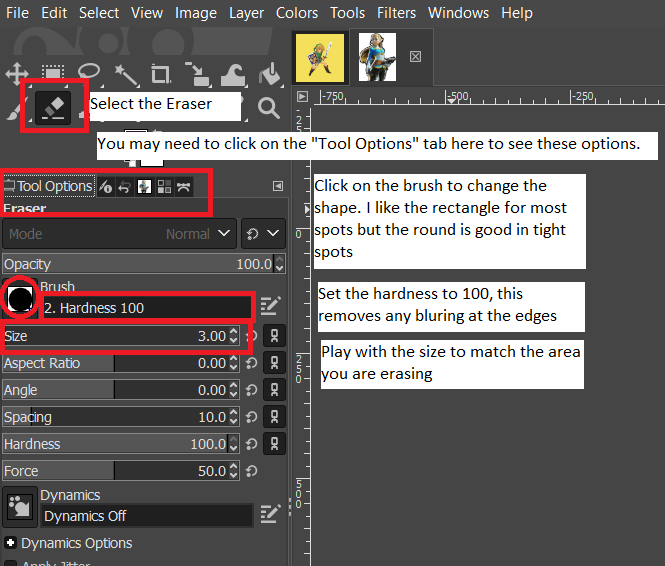Open the Images tab icon
665x566 pixels.
click(x=144, y=187)
